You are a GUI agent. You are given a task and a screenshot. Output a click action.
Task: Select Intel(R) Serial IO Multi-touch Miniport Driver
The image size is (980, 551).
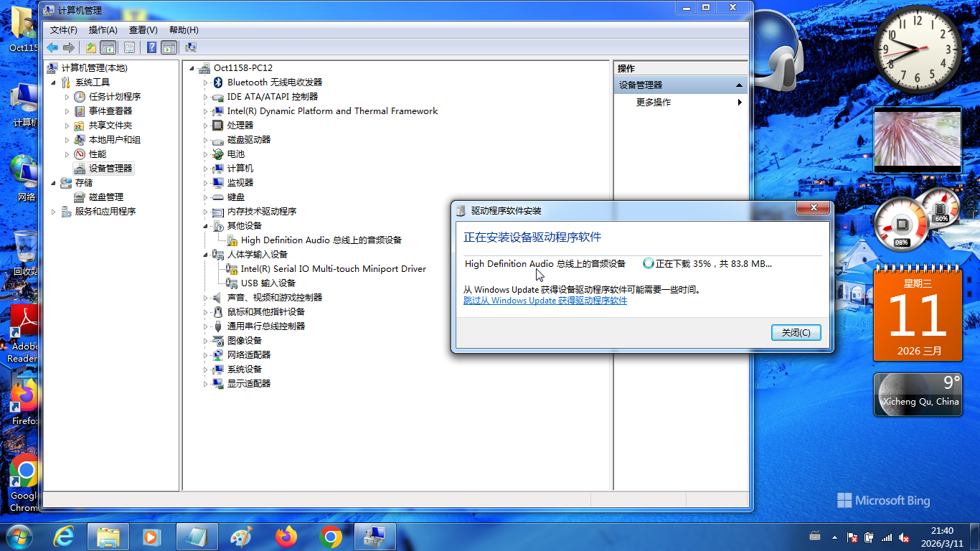pyautogui.click(x=333, y=269)
